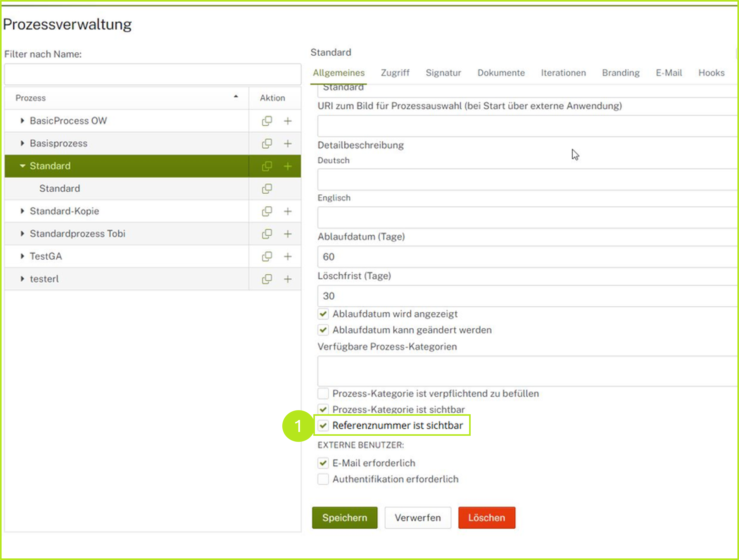Copy the testerl process
The image size is (739, 560).
coord(267,279)
